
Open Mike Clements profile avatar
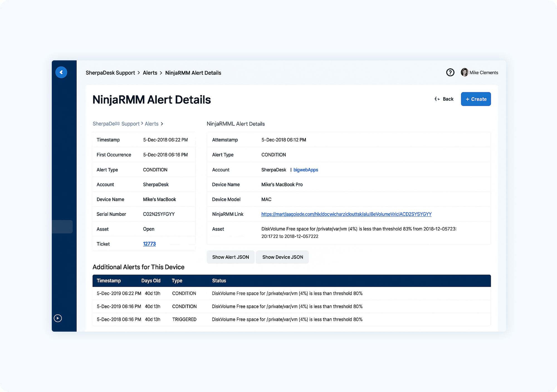click(x=464, y=72)
